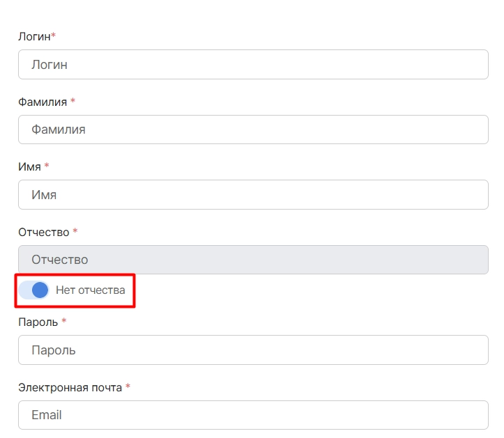Click the greyed-out Отчество field
Viewport: 504px width, 438px height.
253,260
